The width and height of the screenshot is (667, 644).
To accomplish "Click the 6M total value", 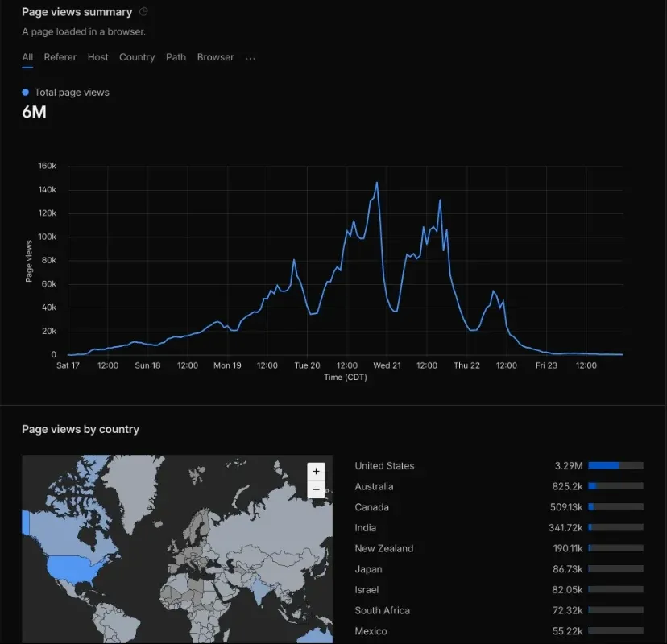I will (x=34, y=112).
